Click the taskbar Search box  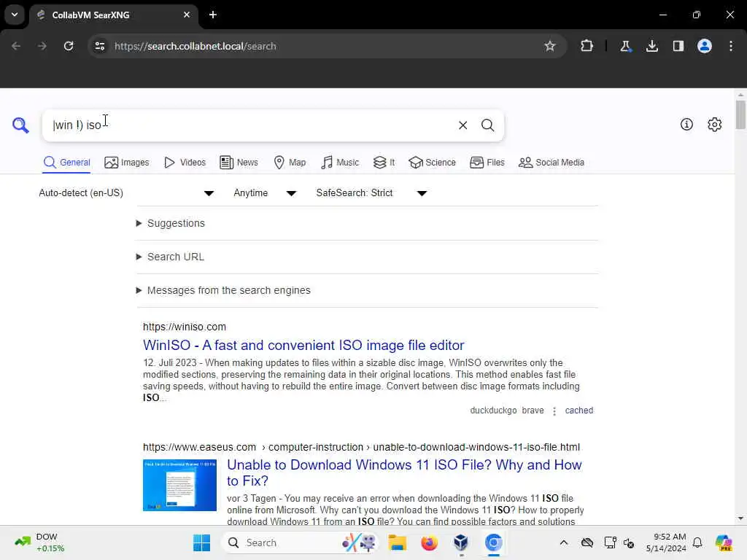coord(300,542)
